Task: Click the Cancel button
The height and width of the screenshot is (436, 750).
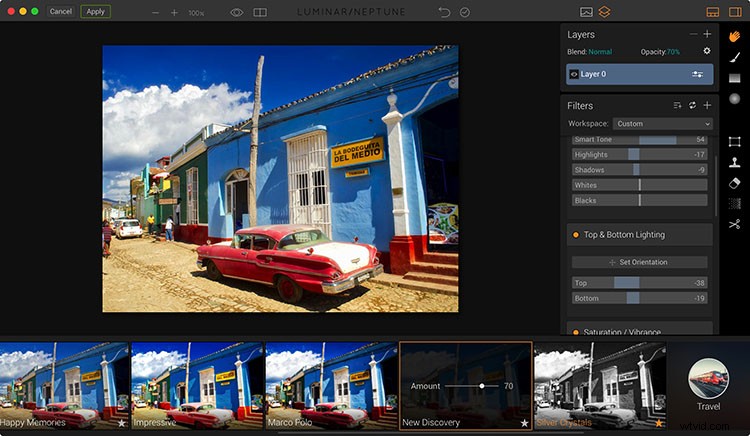Action: [x=61, y=11]
